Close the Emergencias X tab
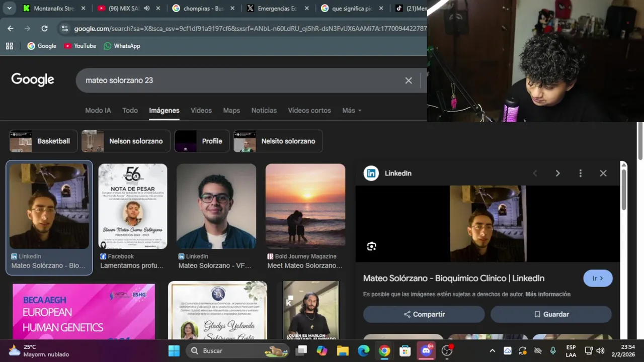The height and width of the screenshot is (362, 644). tap(306, 9)
